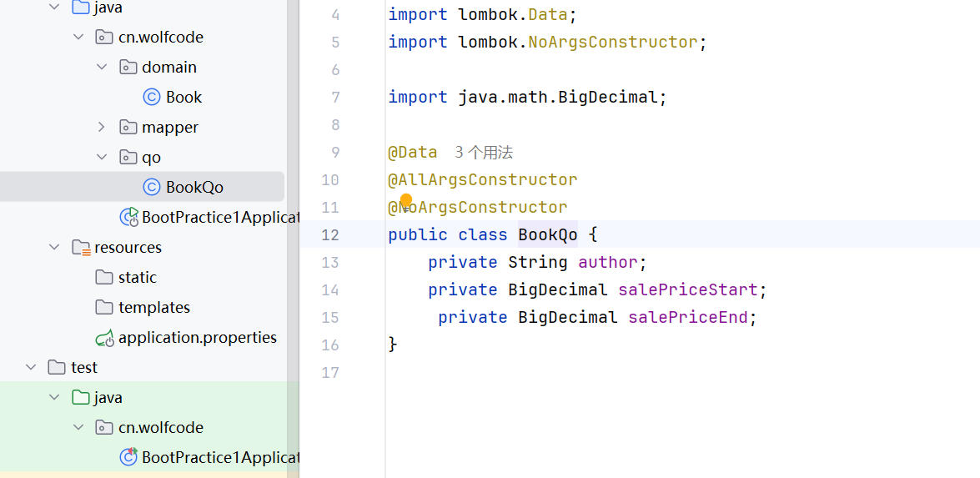Click the BookQo class icon
The width and height of the screenshot is (980, 478).
click(151, 188)
